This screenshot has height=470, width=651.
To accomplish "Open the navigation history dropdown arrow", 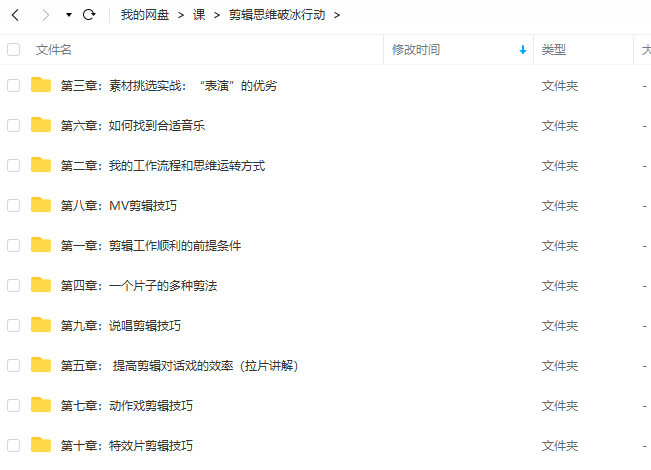I will [x=68, y=16].
